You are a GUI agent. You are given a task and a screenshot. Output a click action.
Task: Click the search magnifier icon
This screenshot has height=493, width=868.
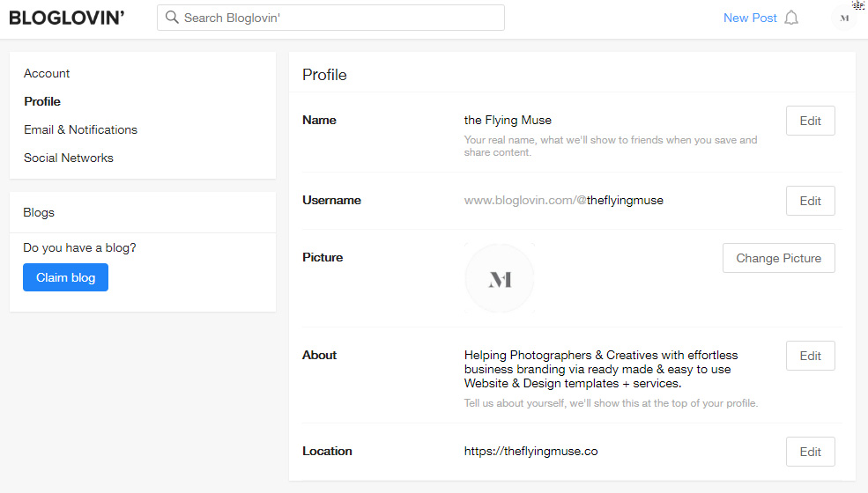172,17
